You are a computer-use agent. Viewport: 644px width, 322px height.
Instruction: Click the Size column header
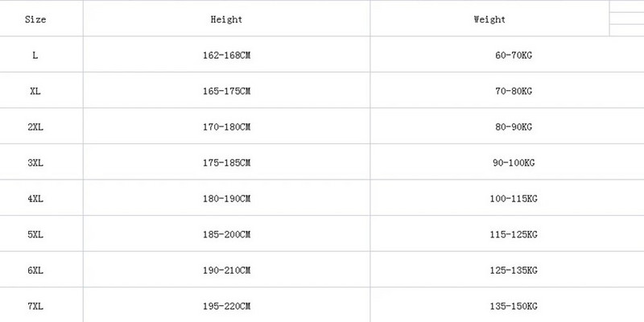[35, 19]
